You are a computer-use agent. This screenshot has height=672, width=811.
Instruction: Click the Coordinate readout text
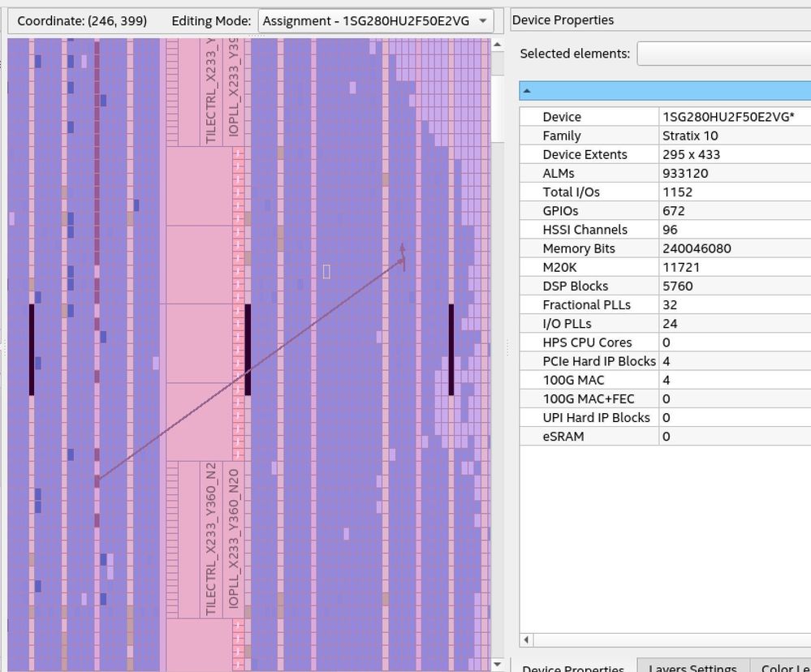point(82,21)
